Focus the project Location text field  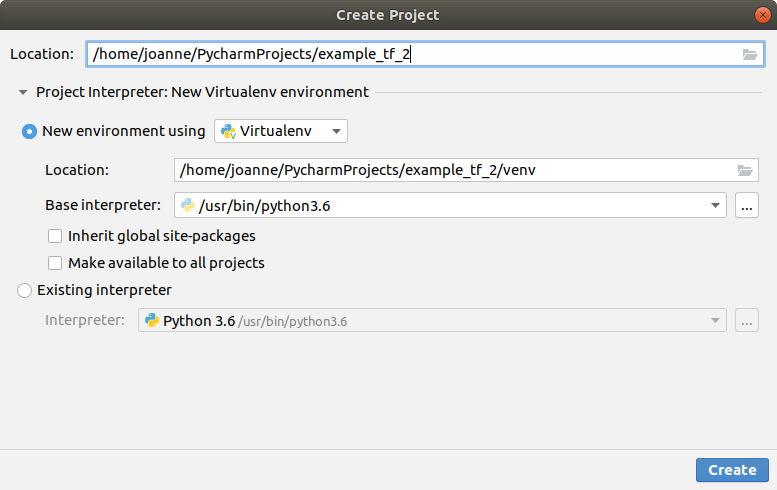425,54
